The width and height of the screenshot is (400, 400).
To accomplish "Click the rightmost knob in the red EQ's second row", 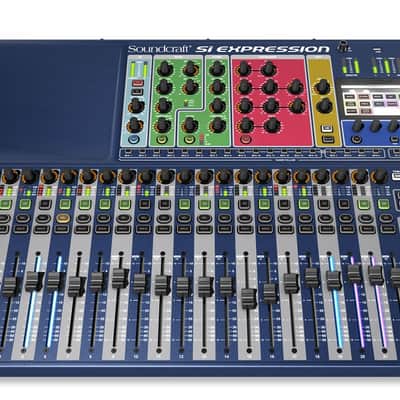I will (295, 87).
